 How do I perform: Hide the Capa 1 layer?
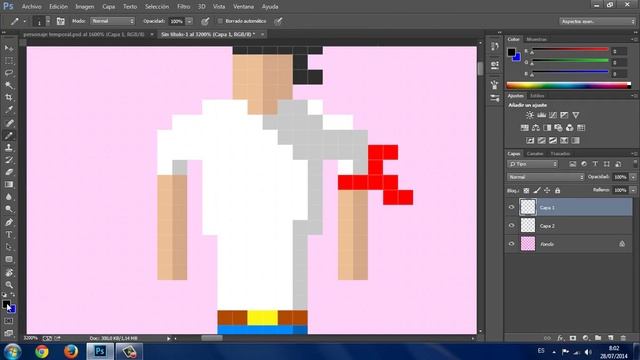pos(511,207)
